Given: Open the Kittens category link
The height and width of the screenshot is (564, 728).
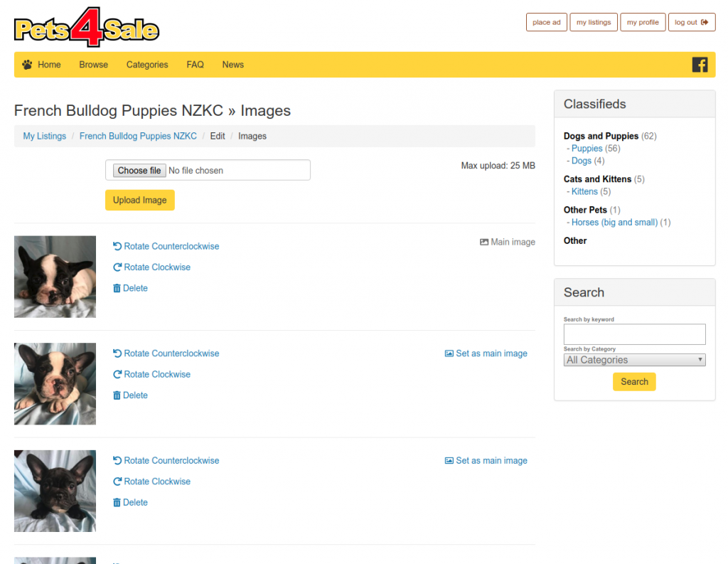Looking at the screenshot, I should coord(584,191).
